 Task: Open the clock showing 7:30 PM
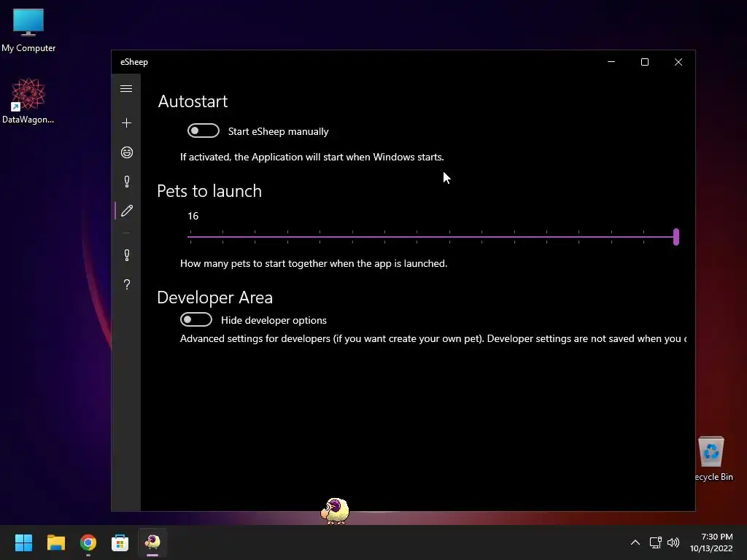pyautogui.click(x=711, y=542)
